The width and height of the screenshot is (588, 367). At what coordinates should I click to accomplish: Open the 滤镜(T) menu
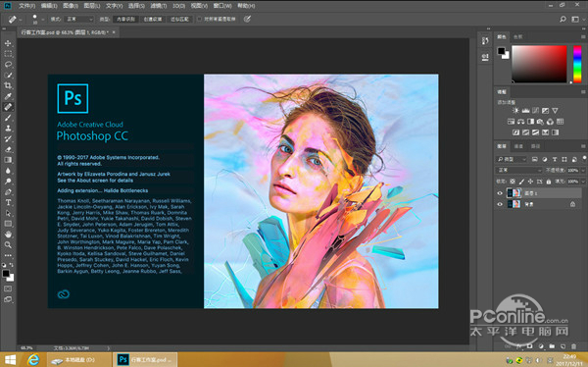(158, 6)
